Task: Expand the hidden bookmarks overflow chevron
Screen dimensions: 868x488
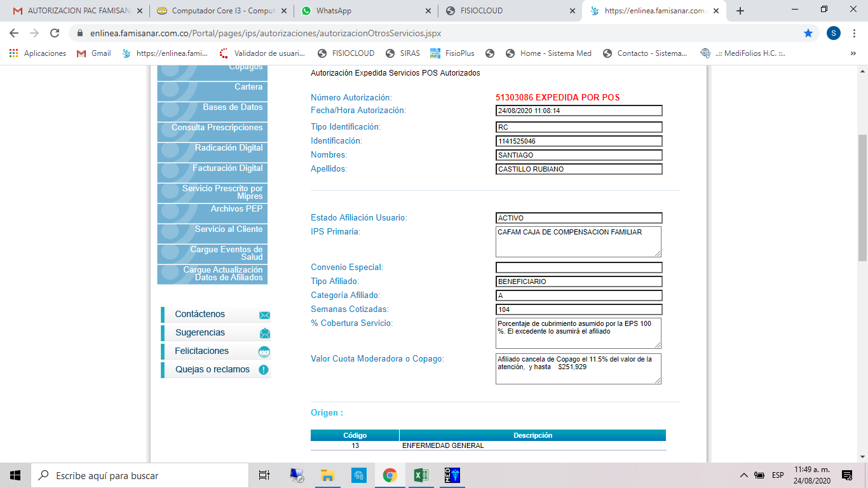Action: 853,53
